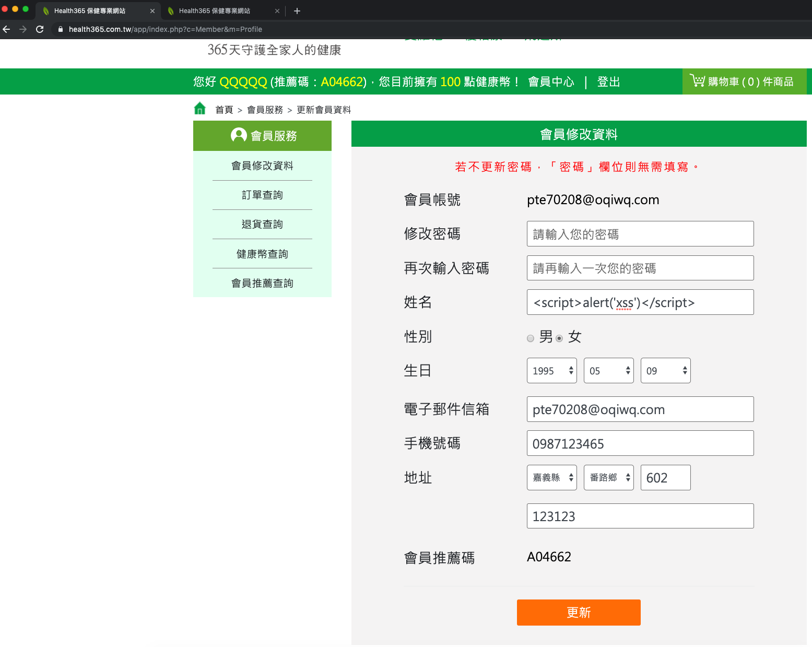Open 會員推薦查詢 in sidebar menu
Screen dimensions: 812x647
(x=262, y=283)
